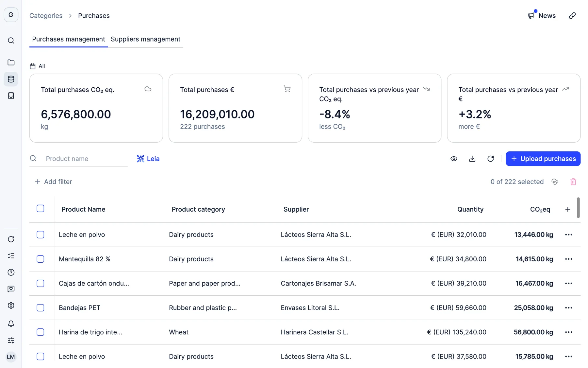Image resolution: width=588 pixels, height=368 pixels.
Task: Click the reload icon beside Upload purchases
Action: coord(490,159)
